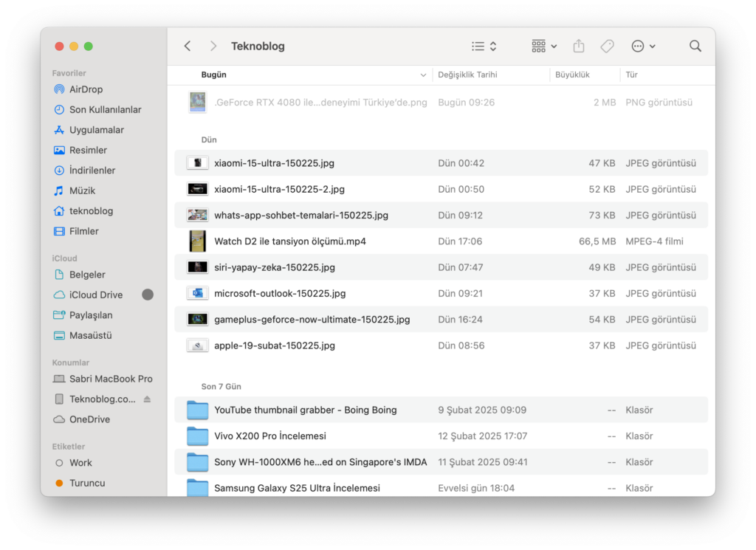This screenshot has width=756, height=550.
Task: Open the more actions ellipsis menu
Action: 643,47
